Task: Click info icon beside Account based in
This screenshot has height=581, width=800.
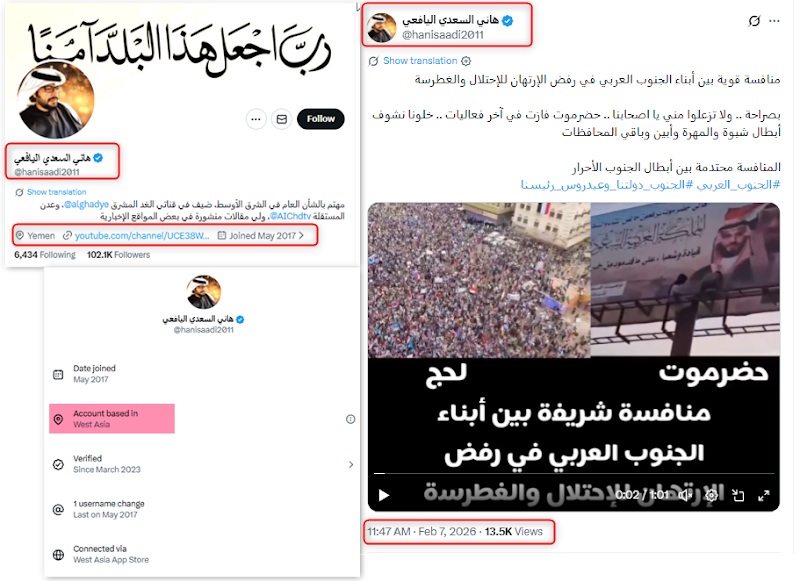Action: coord(351,419)
